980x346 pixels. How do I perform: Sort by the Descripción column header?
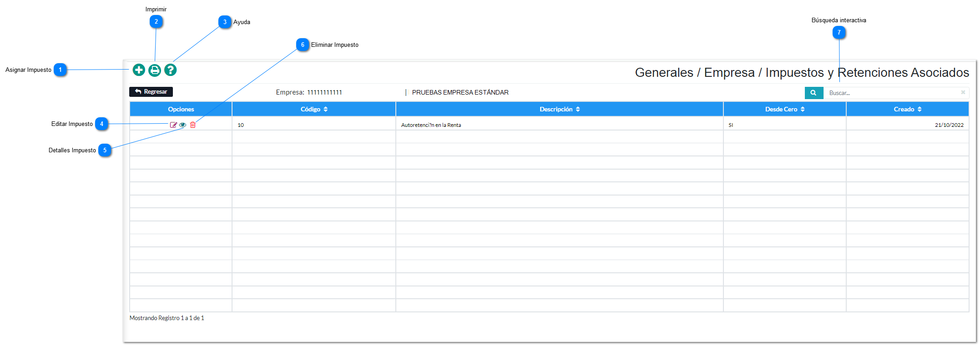tap(560, 109)
